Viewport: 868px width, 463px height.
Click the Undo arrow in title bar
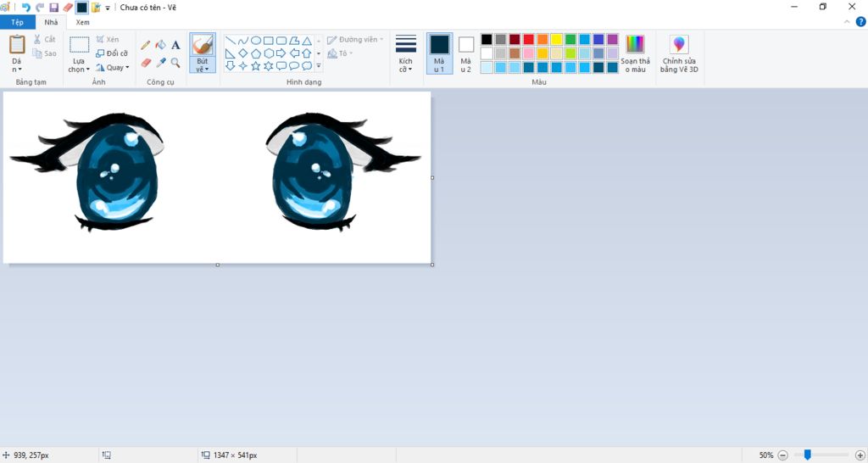(x=25, y=7)
